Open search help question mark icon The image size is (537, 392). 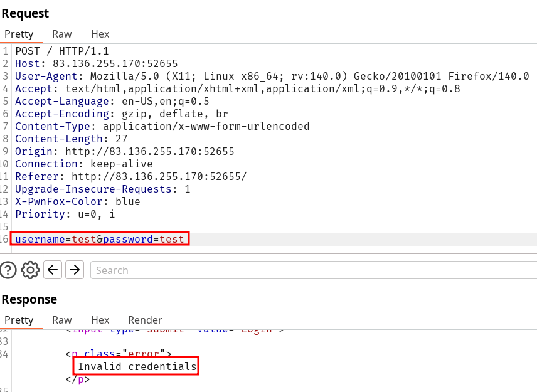8,270
